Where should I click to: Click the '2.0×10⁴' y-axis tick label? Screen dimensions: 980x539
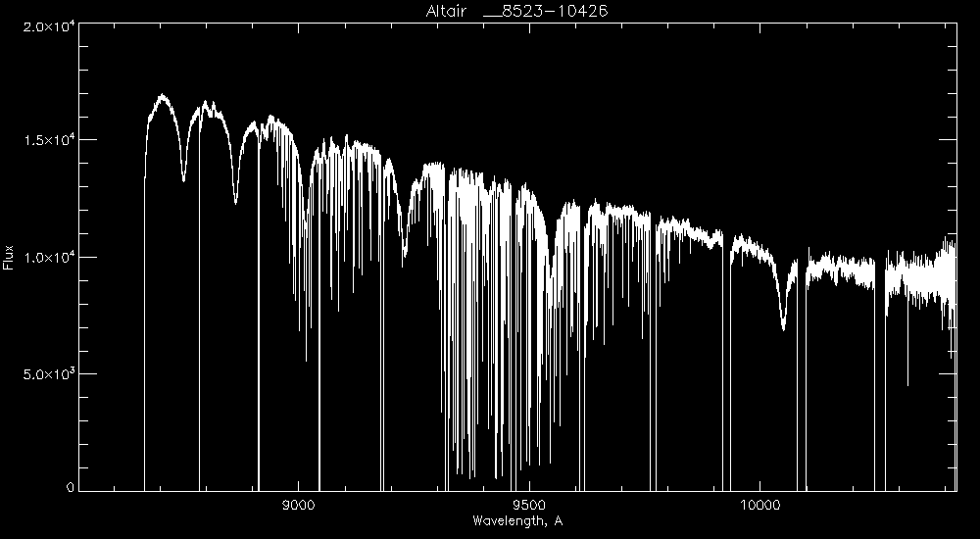(49, 27)
